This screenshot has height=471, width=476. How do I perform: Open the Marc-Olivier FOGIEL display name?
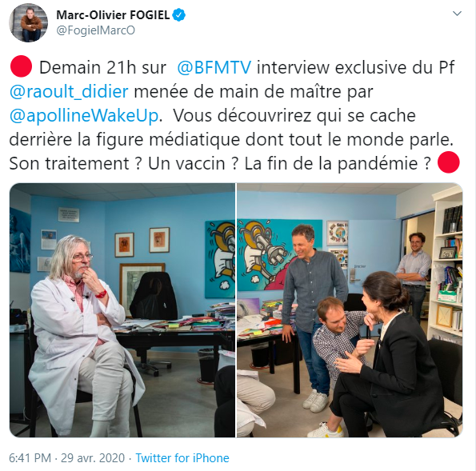(113, 15)
